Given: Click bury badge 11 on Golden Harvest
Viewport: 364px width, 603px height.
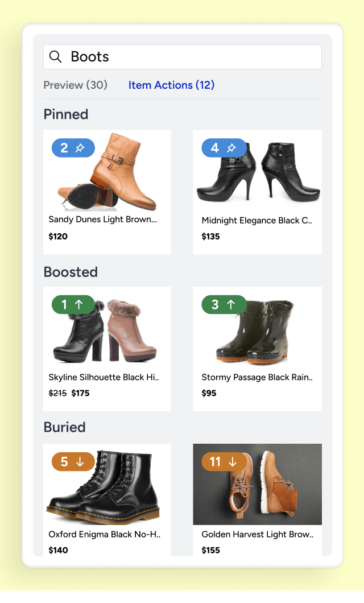Looking at the screenshot, I should point(224,461).
